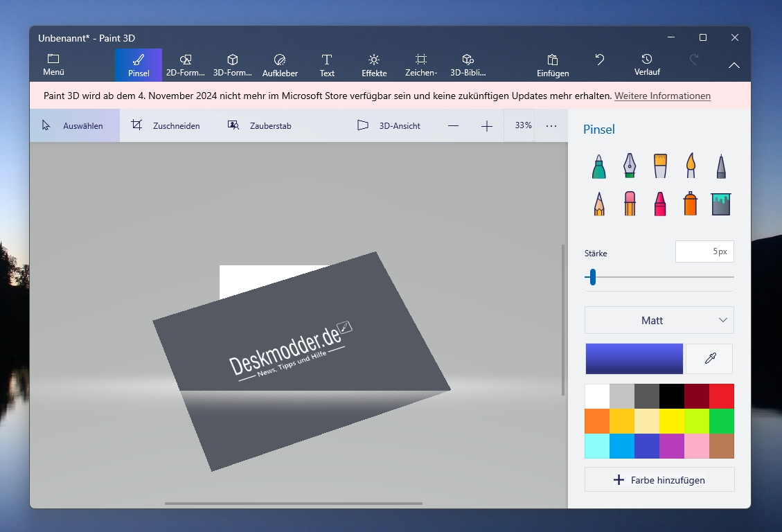This screenshot has height=532, width=782.
Task: Pick the bright yellow color swatch
Action: tap(673, 421)
